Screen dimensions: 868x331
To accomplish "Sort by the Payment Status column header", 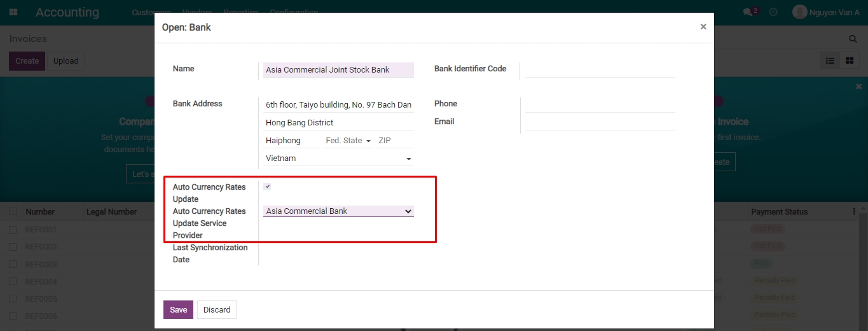I will [780, 212].
